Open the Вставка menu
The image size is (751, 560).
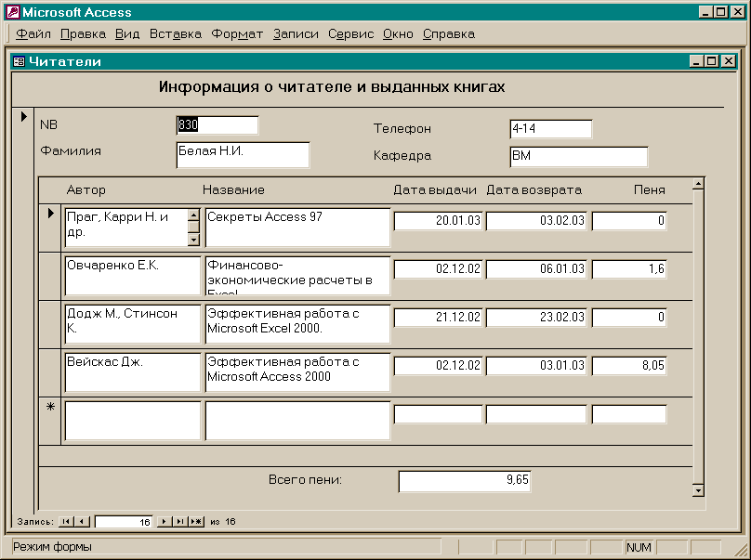click(x=176, y=34)
